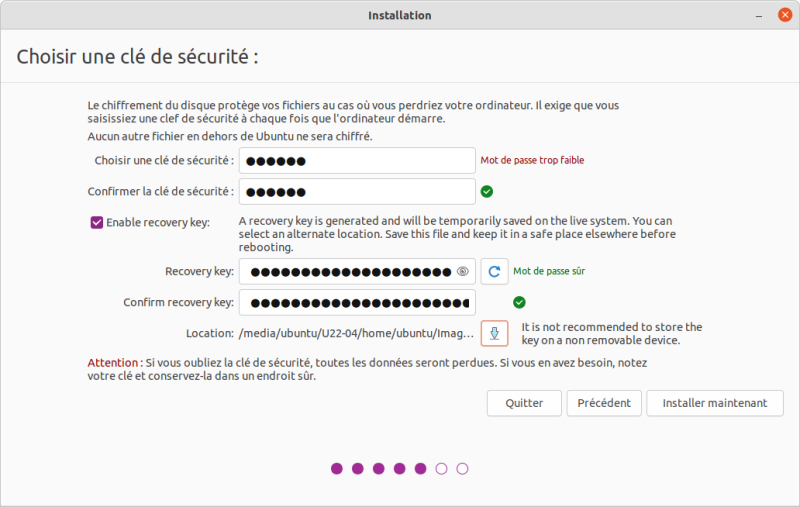Click the green checkmark beside Confirm recovery key
800x507 pixels.
pyautogui.click(x=519, y=302)
